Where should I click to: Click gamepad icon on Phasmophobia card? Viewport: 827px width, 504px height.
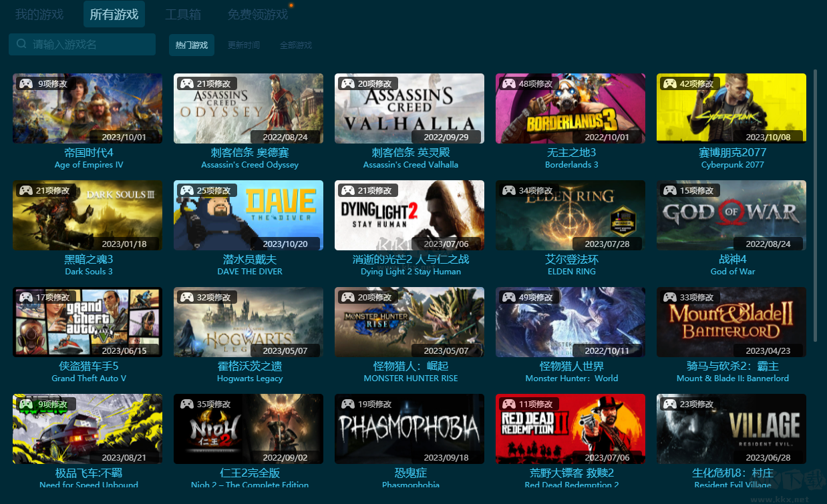coord(347,404)
